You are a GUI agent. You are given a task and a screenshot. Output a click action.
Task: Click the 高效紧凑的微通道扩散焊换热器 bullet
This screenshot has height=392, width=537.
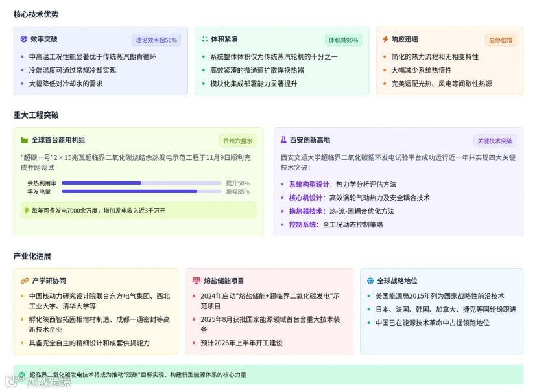tap(257, 70)
